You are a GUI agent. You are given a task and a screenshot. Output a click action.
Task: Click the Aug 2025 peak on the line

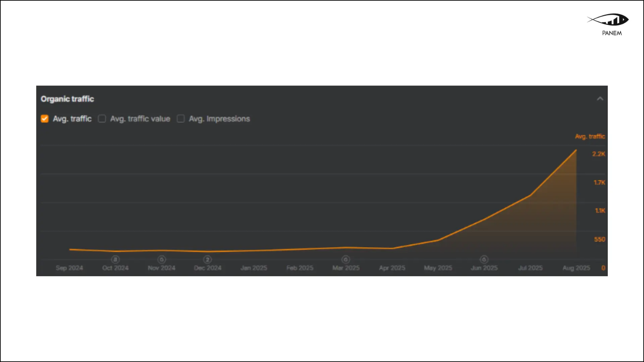(576, 150)
